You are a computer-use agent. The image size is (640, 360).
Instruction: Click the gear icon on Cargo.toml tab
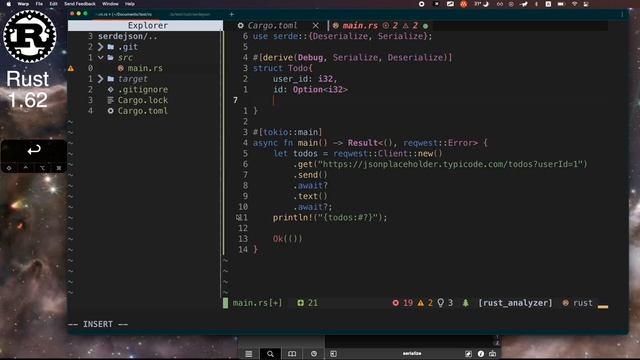(x=240, y=26)
